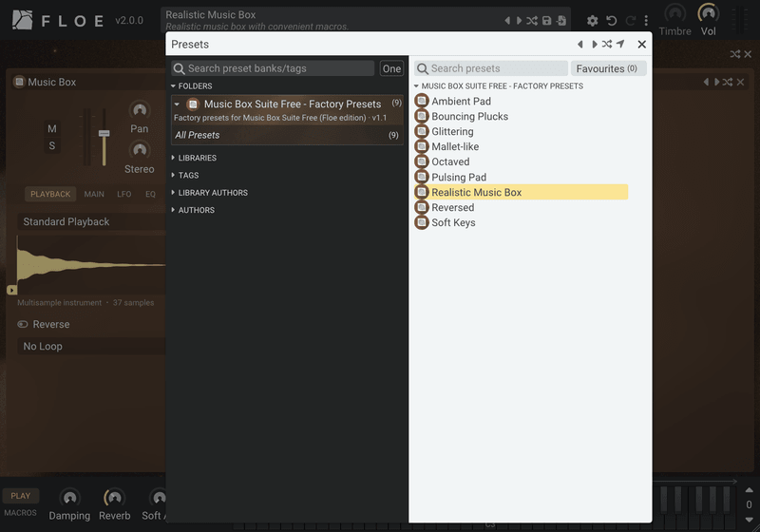760x532 pixels.
Task: Go to next preset in Presets panel
Action: pos(595,44)
